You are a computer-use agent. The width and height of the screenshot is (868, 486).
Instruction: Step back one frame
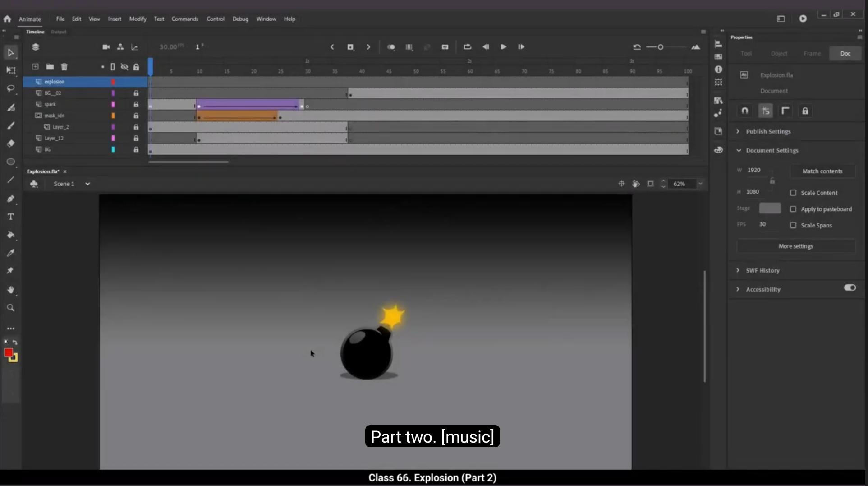pos(486,47)
